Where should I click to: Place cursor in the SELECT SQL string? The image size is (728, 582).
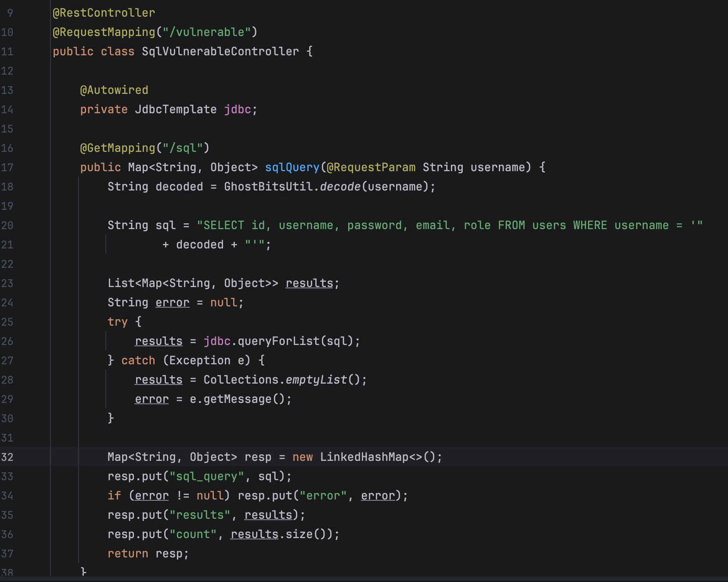coord(439,225)
